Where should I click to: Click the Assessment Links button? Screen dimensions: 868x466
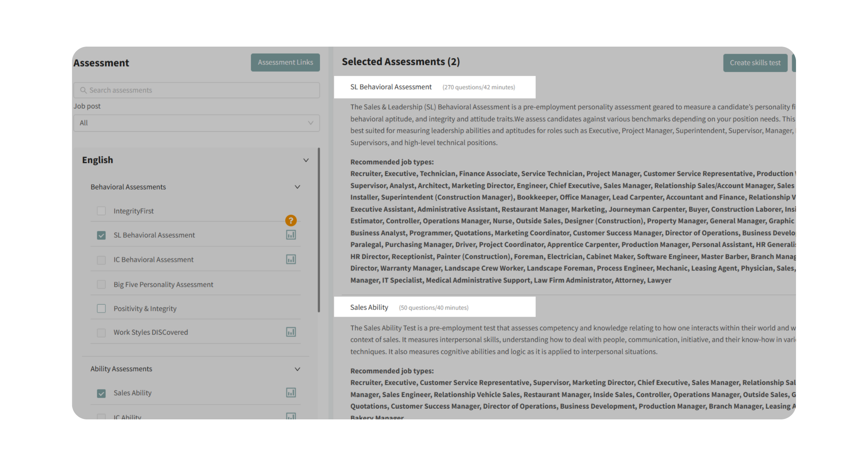click(x=285, y=62)
